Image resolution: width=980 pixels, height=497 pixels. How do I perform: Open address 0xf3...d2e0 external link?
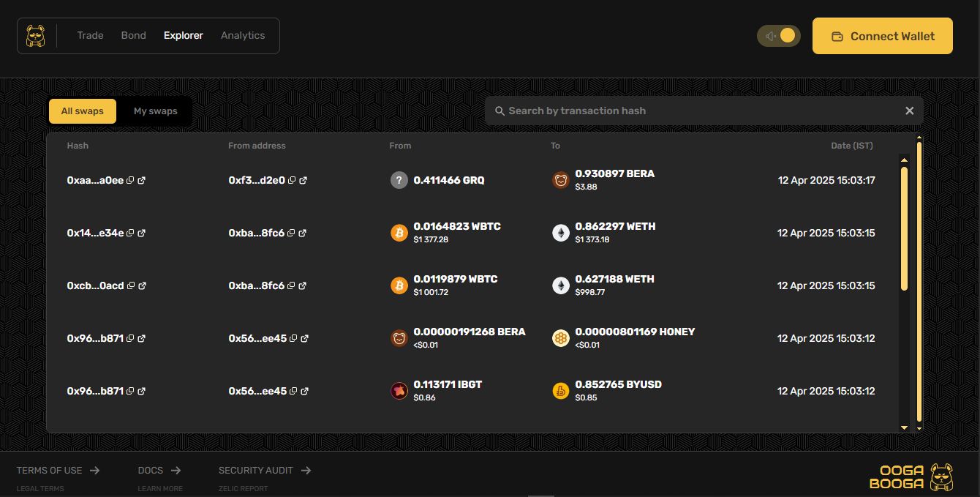pyautogui.click(x=304, y=181)
